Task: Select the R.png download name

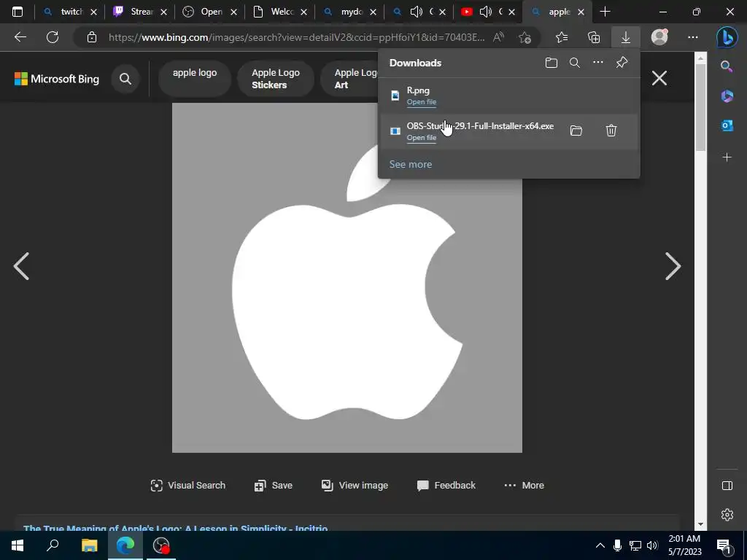Action: pyautogui.click(x=418, y=90)
